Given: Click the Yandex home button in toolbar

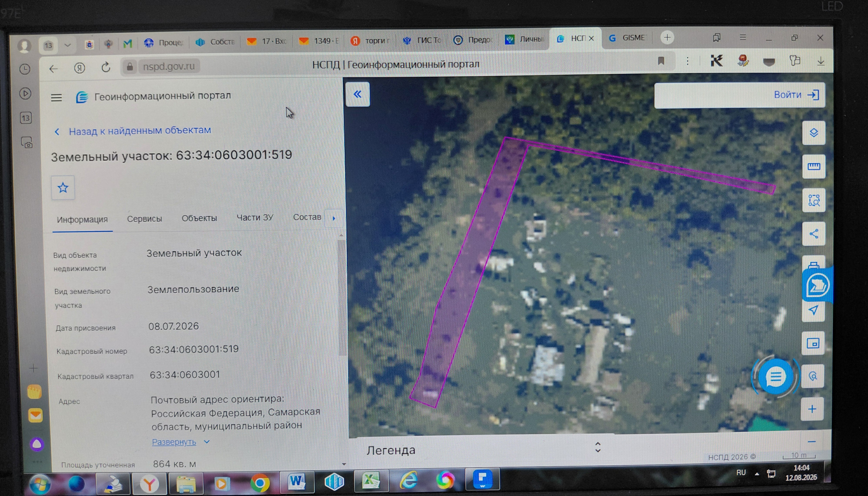Looking at the screenshot, I should [80, 68].
